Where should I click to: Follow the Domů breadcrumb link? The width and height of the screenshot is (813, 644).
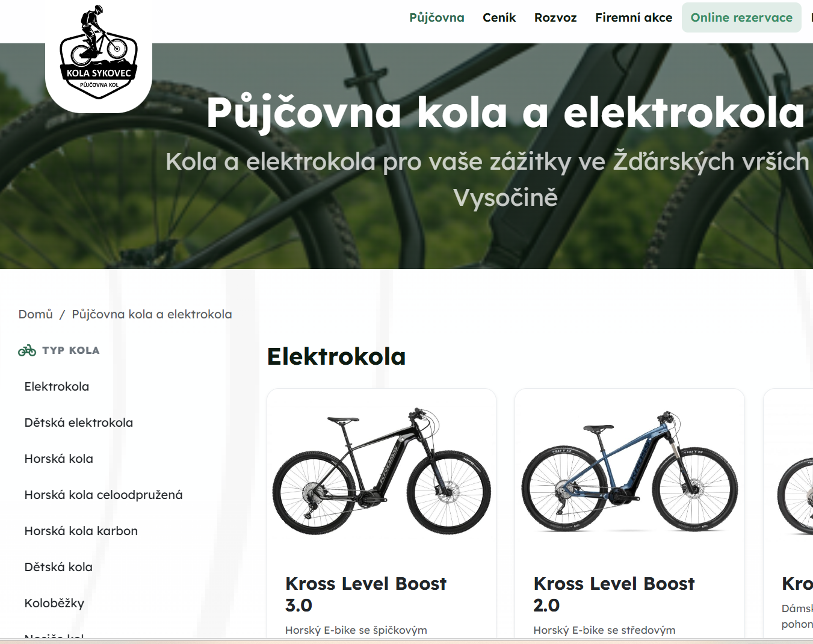[36, 314]
